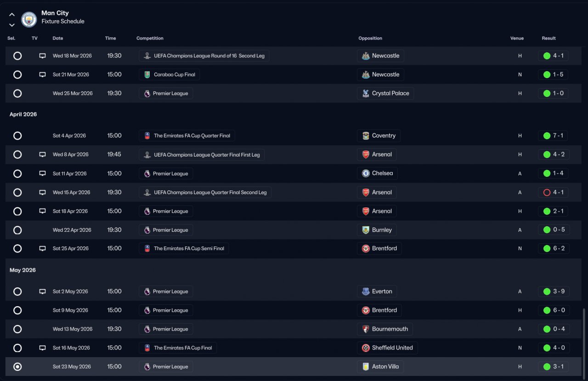Image resolution: width=588 pixels, height=381 pixels.
Task: Click the Man City club badge
Action: pyautogui.click(x=29, y=19)
